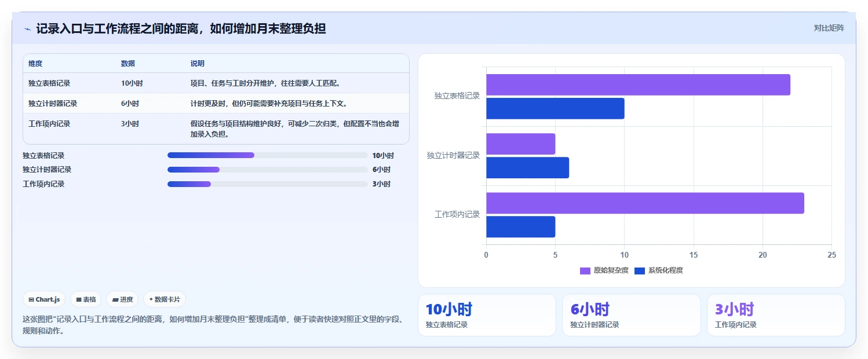Click the x-axis tick label 15
This screenshot has width=868, height=359.
694,255
